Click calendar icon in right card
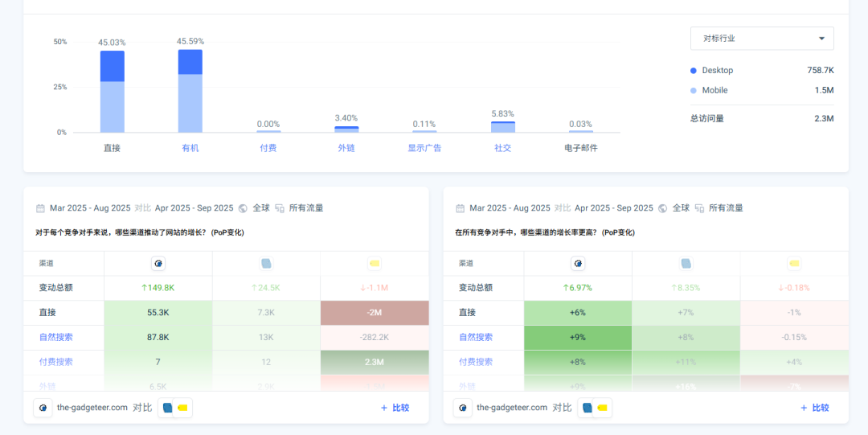 click(460, 208)
